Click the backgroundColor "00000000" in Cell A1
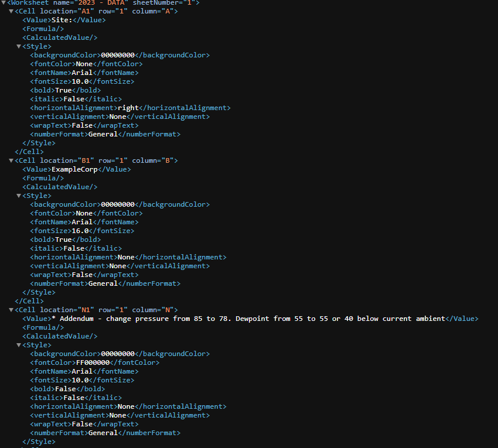Viewport: 498px width, 448px height. [118, 55]
